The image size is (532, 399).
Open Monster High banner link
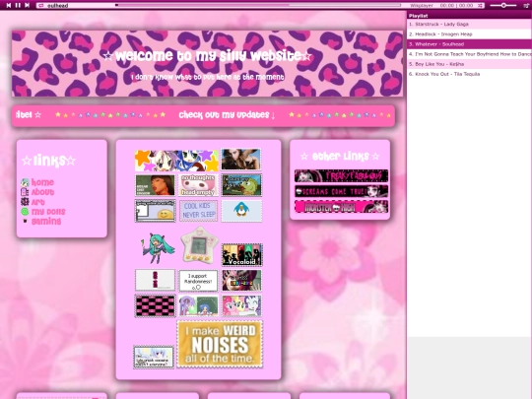tap(341, 207)
